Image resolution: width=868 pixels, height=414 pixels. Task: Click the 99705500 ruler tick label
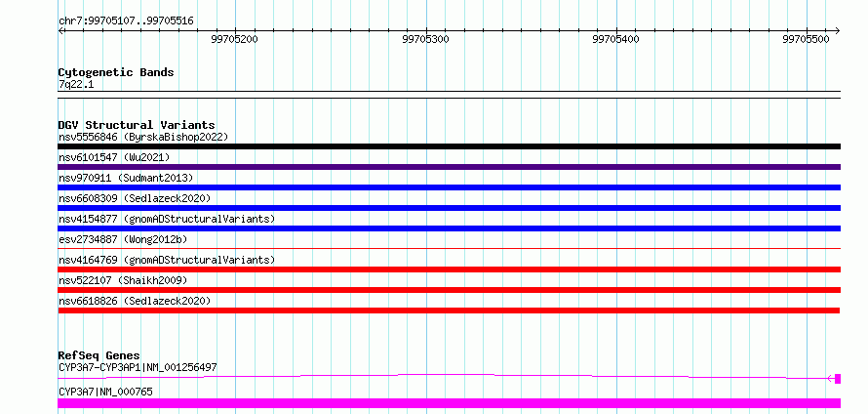[x=806, y=39]
